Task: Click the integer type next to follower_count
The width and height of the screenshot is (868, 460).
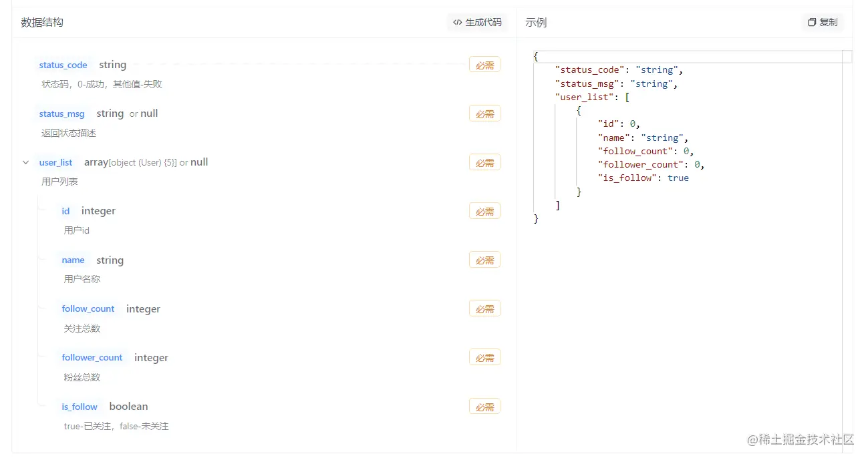Action: [151, 358]
